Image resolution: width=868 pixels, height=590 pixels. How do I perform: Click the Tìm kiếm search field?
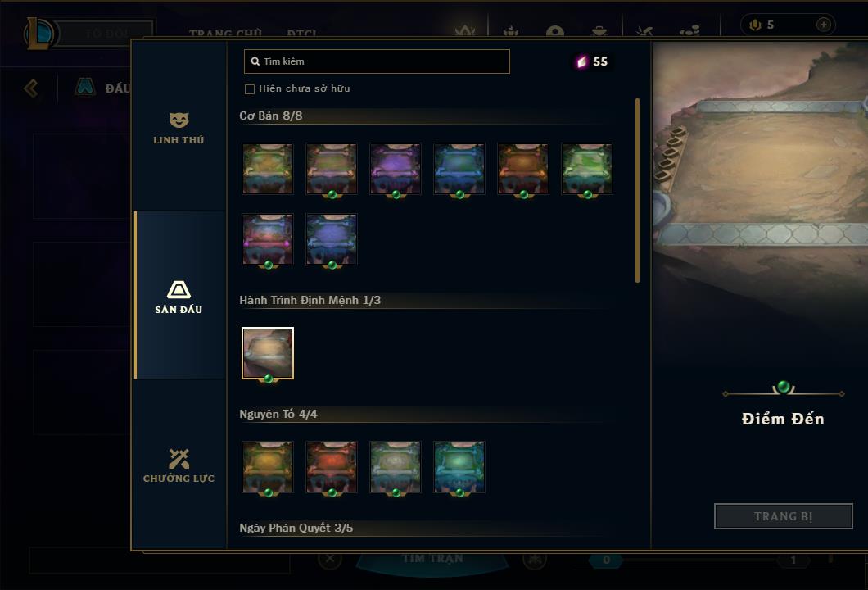coord(377,61)
